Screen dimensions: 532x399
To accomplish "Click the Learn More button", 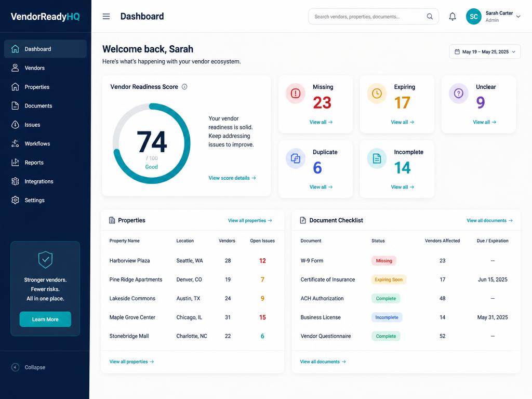I will pos(45,320).
